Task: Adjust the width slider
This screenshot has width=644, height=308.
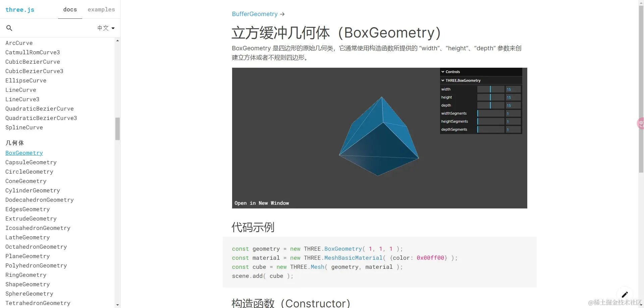Action: point(491,89)
